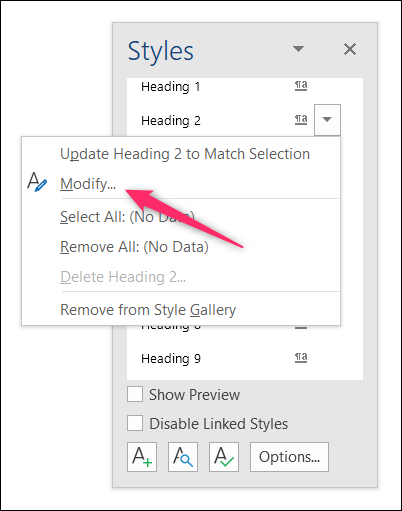Viewport: 402px width, 511px height.
Task: Open the Options... button
Action: [289, 457]
